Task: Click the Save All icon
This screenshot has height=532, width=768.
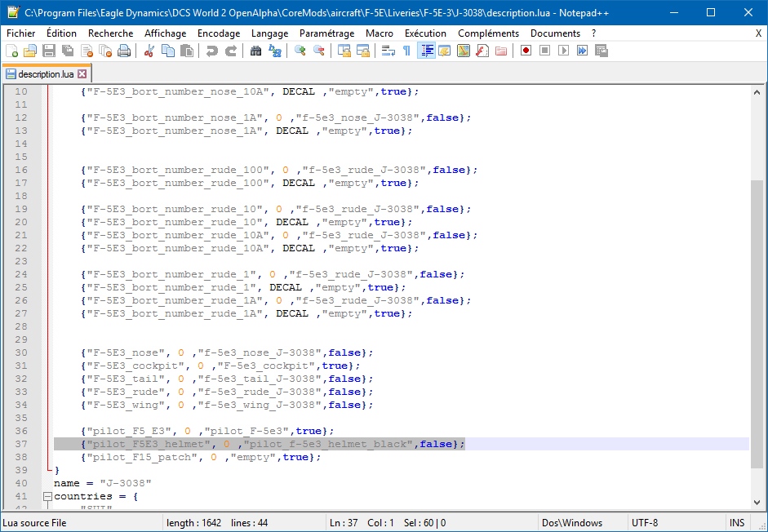Action: pyautogui.click(x=68, y=51)
